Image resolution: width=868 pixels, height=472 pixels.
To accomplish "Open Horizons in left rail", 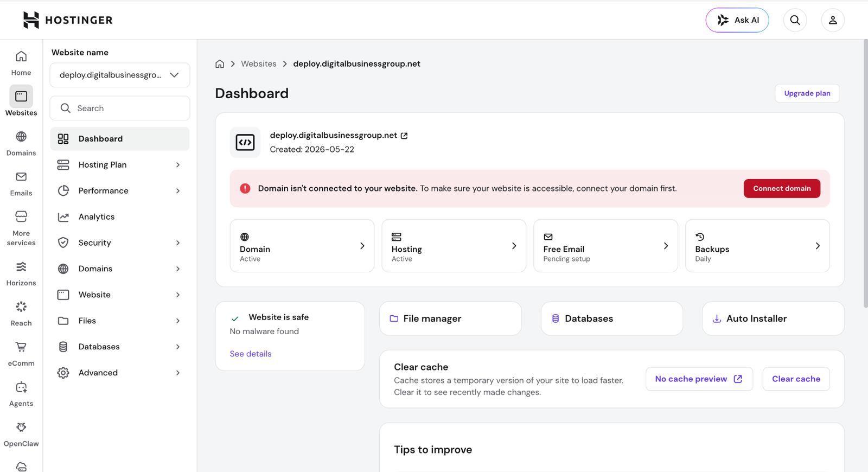I will coord(21,273).
